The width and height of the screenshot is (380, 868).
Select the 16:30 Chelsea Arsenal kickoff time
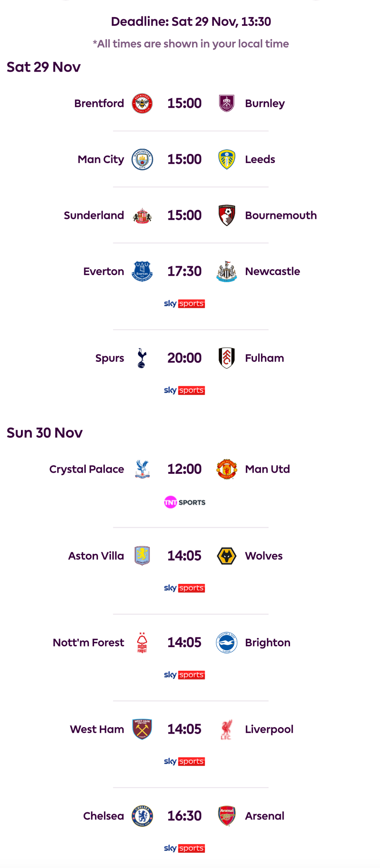pos(184,816)
